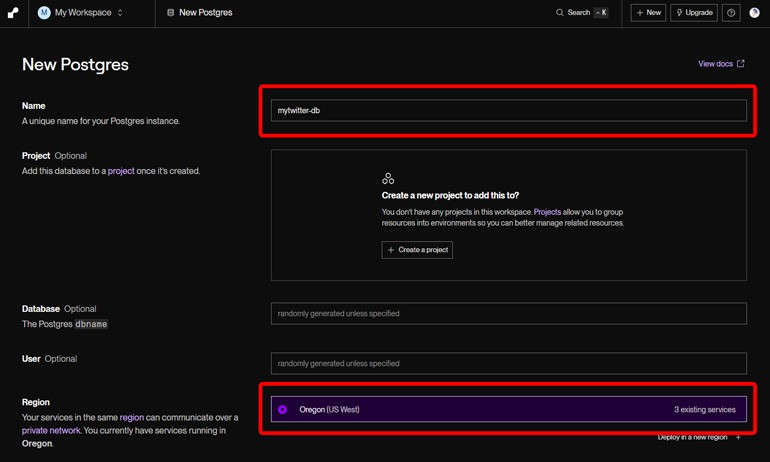770x462 pixels.
Task: Click the Name input field with mytwitter-db
Action: pos(508,110)
